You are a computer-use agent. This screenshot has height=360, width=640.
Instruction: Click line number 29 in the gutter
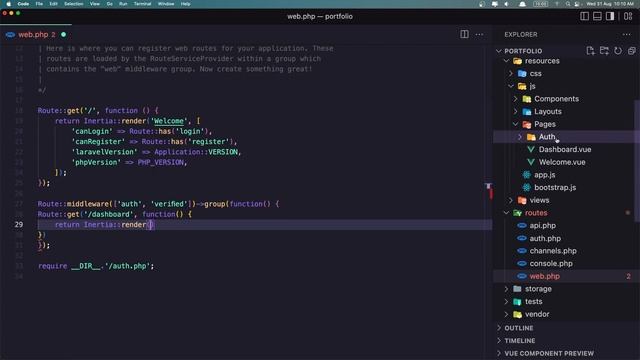pyautogui.click(x=19, y=224)
